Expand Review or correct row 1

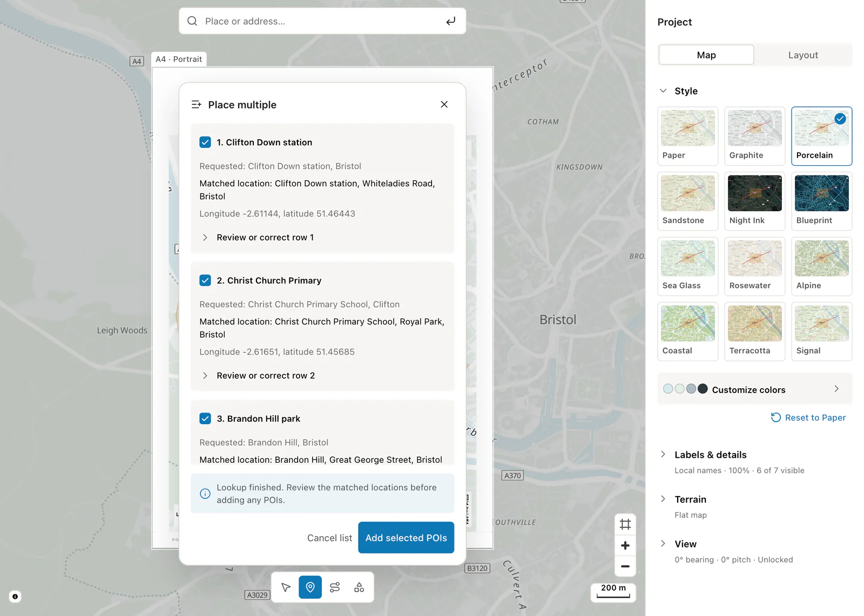point(256,238)
